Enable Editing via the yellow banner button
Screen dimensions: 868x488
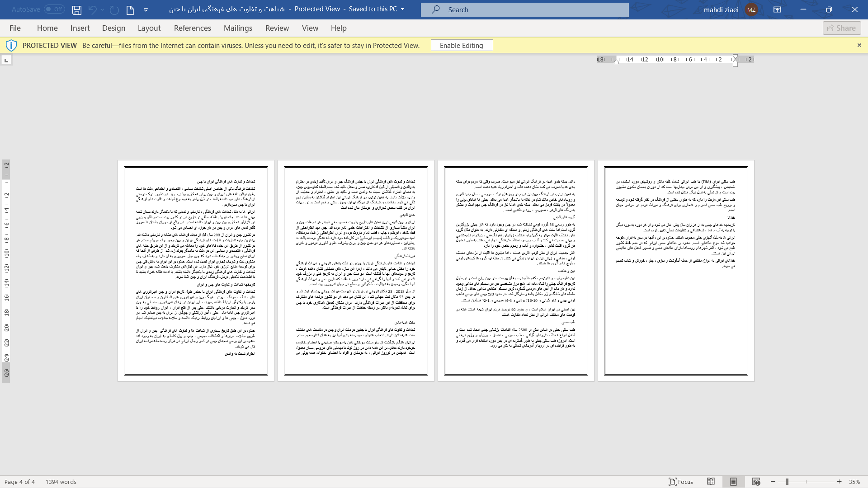462,45
